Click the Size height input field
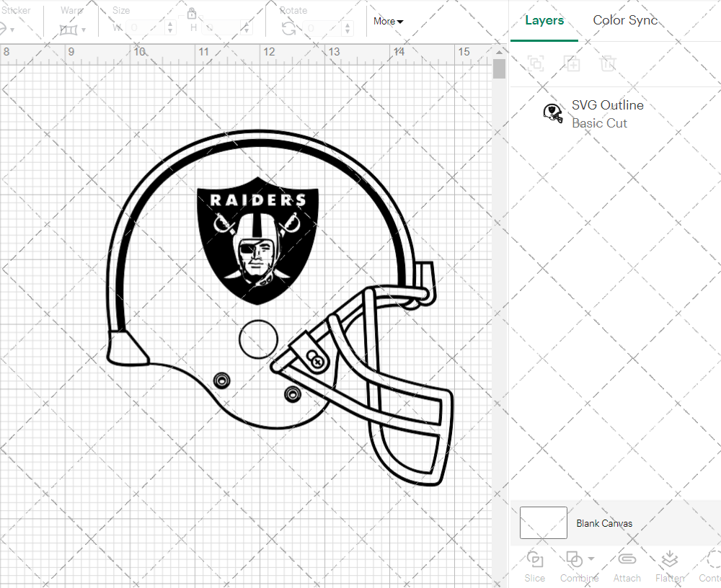 click(x=222, y=28)
